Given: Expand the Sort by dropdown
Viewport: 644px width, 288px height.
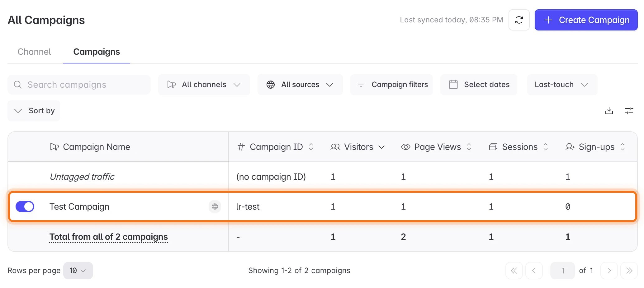Looking at the screenshot, I should click(x=34, y=111).
